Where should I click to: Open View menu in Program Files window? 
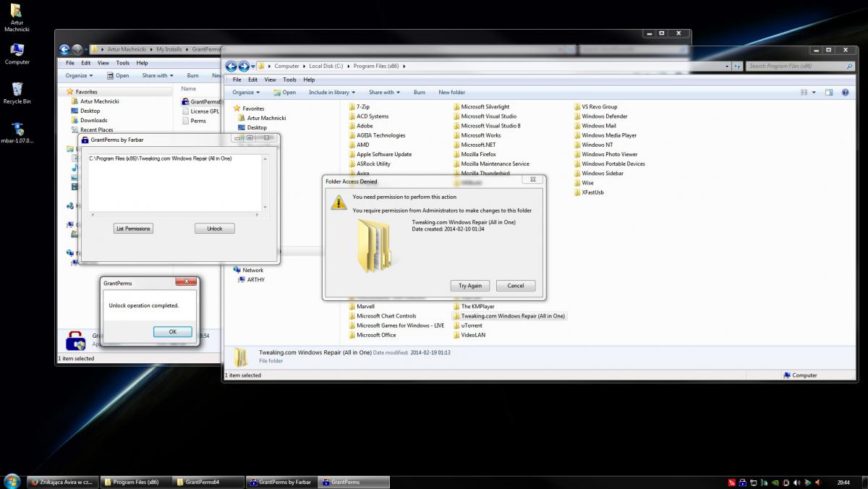pos(270,80)
